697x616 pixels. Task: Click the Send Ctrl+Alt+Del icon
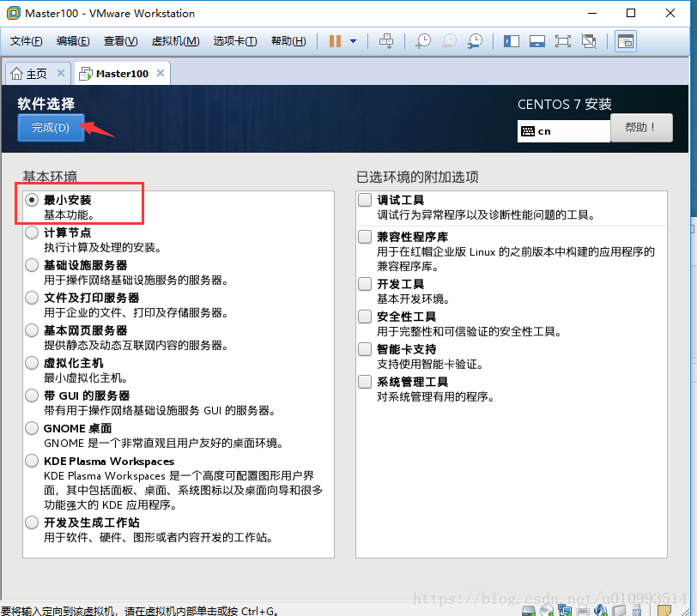[386, 41]
